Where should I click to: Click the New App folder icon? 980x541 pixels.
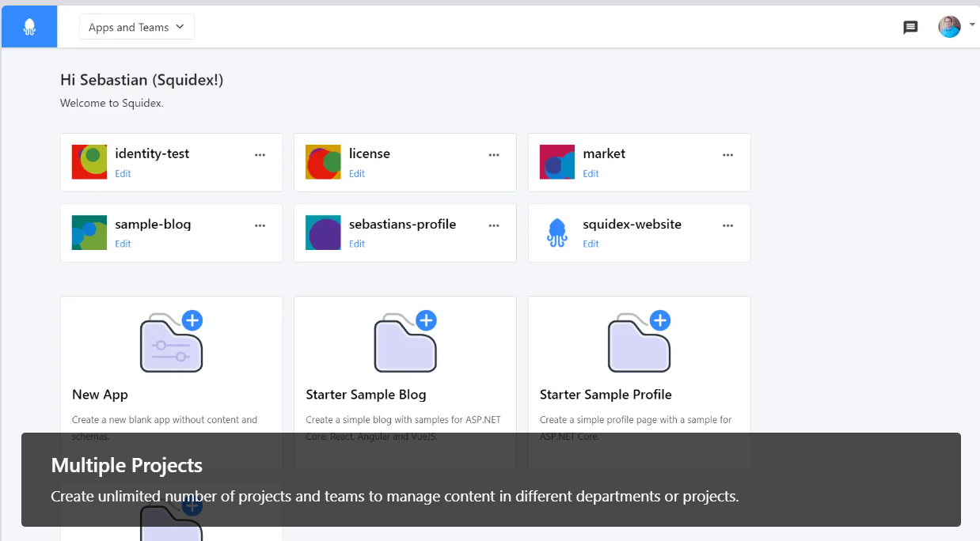pos(172,342)
